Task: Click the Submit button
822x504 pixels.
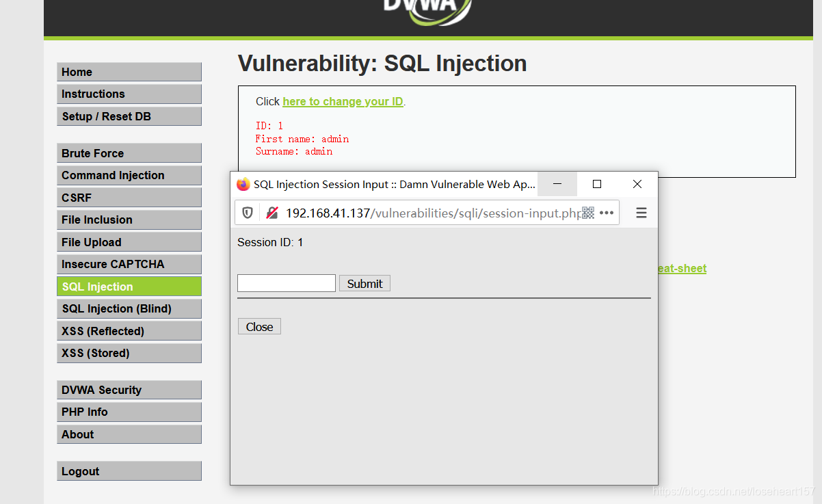Action: 364,284
